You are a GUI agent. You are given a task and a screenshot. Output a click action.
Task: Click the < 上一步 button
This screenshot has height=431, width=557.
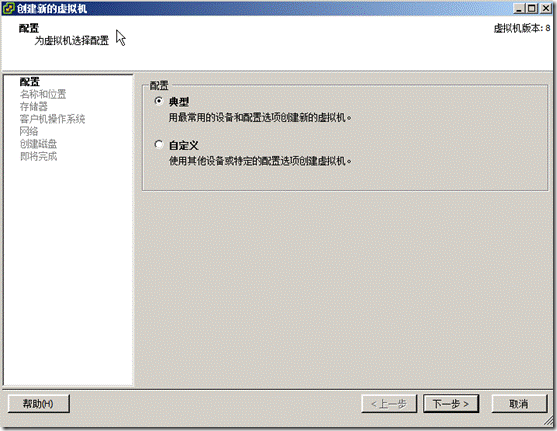389,404
